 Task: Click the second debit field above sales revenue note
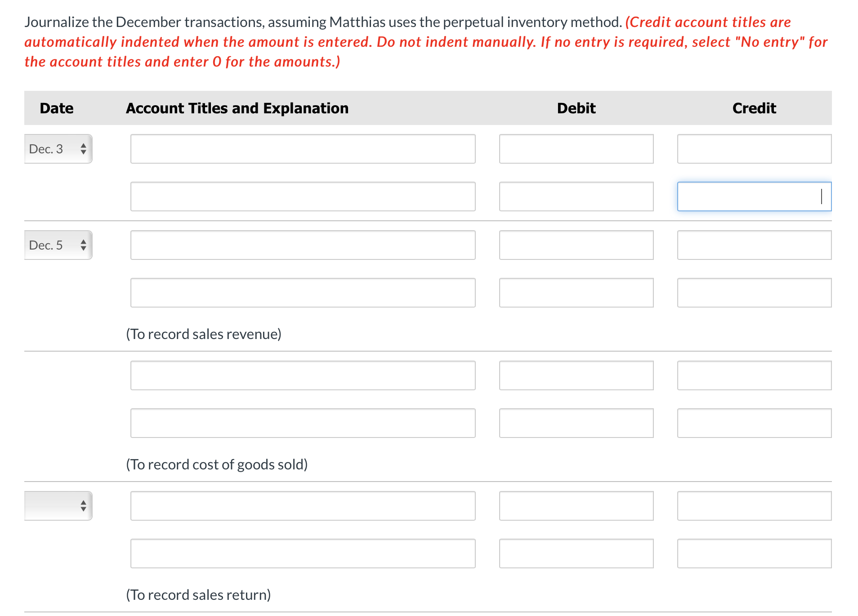[576, 293]
